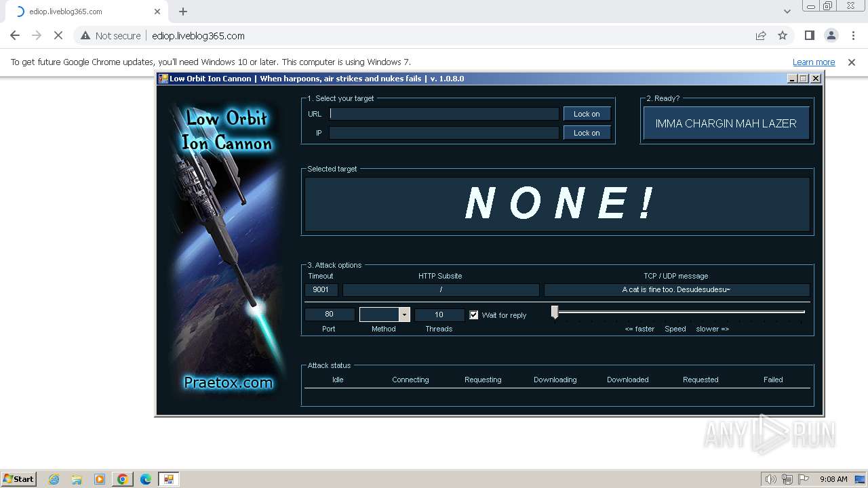This screenshot has width=868, height=488.
Task: Restore down the Chrome browser window
Action: click(827, 6)
